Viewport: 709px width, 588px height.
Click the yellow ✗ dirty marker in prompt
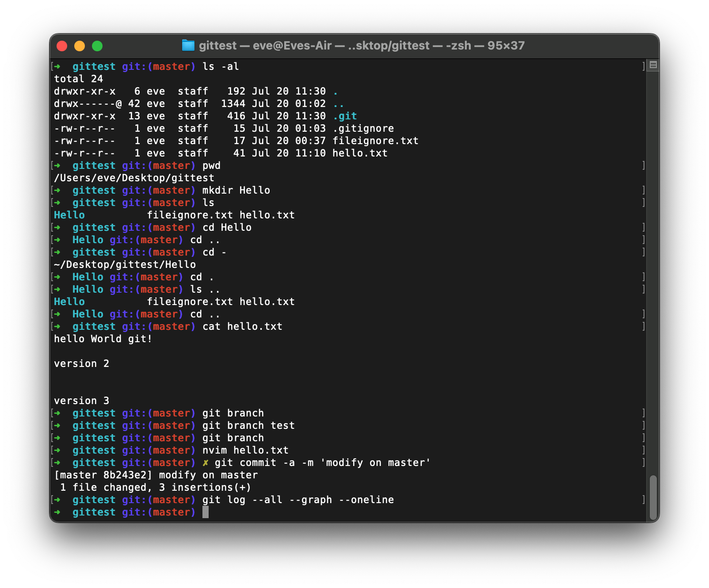[x=206, y=463]
